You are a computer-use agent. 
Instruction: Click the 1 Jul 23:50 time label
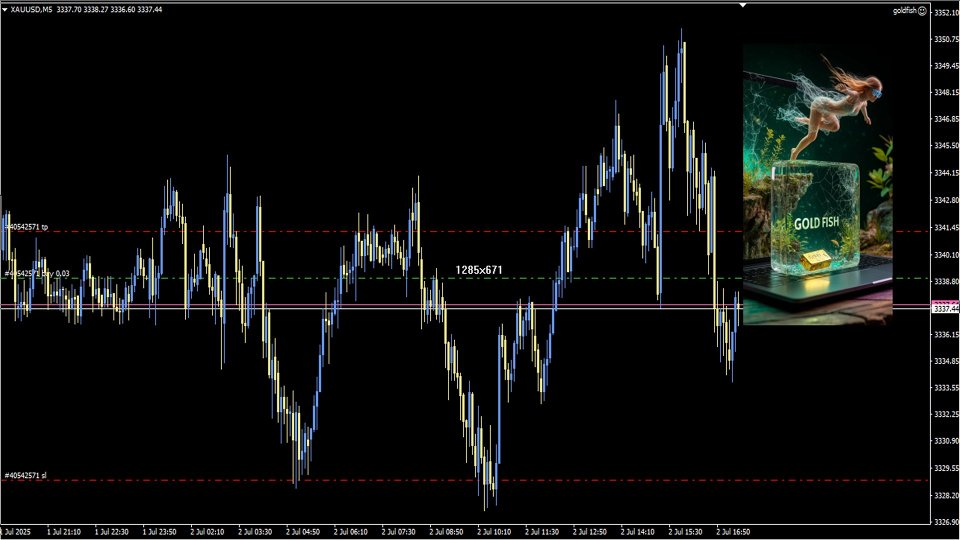159,532
